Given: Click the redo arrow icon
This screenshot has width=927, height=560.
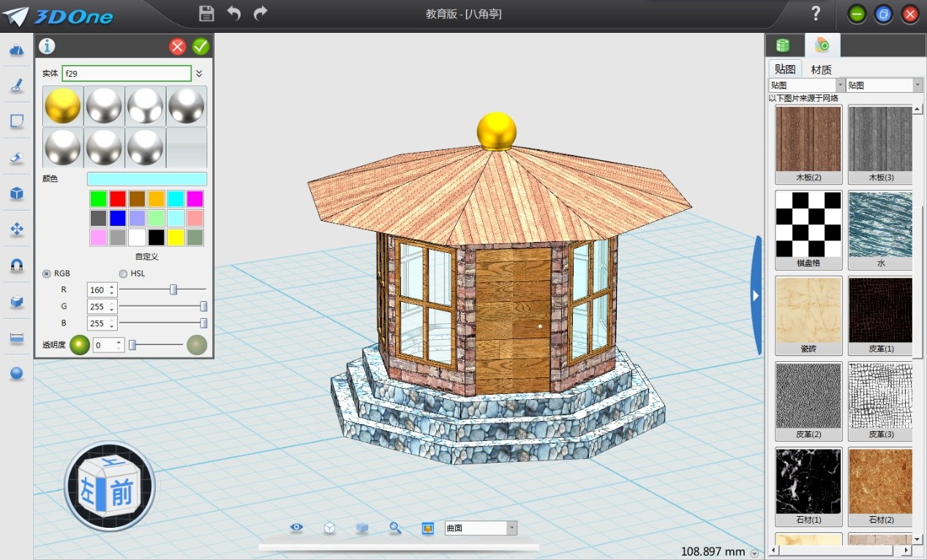Looking at the screenshot, I should pyautogui.click(x=260, y=13).
